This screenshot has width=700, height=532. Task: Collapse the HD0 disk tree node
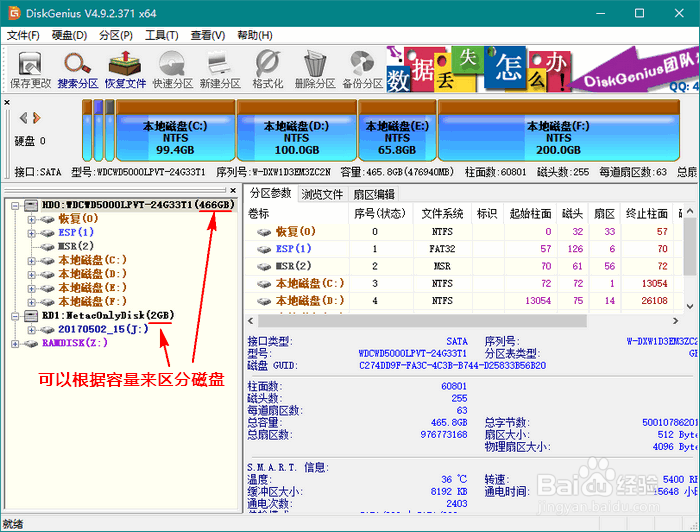point(15,206)
